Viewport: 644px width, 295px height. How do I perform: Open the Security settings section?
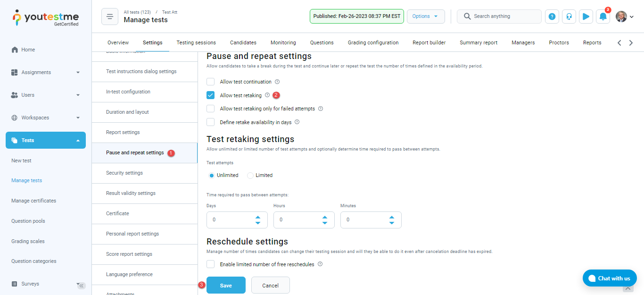pyautogui.click(x=124, y=173)
